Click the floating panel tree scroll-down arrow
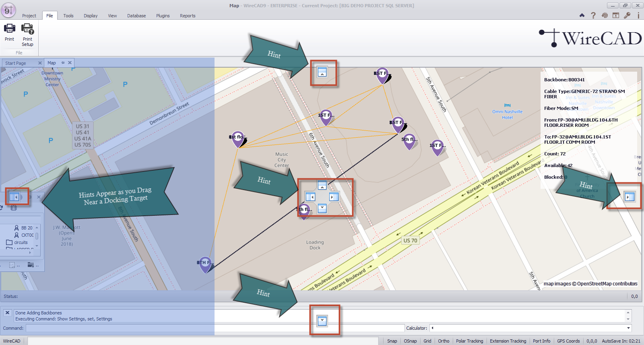 tap(37, 246)
